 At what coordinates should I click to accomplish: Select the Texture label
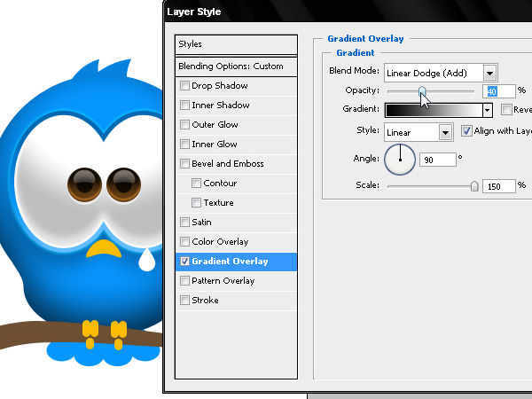point(218,202)
